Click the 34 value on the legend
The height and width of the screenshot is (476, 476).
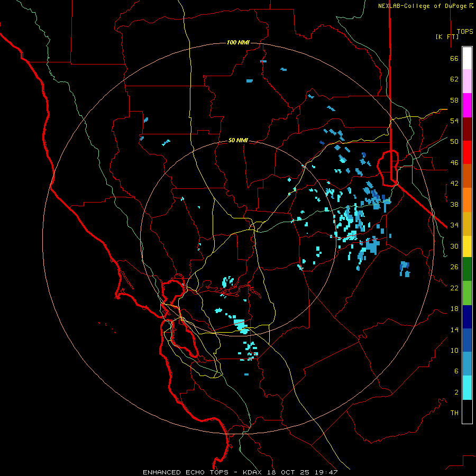point(454,225)
